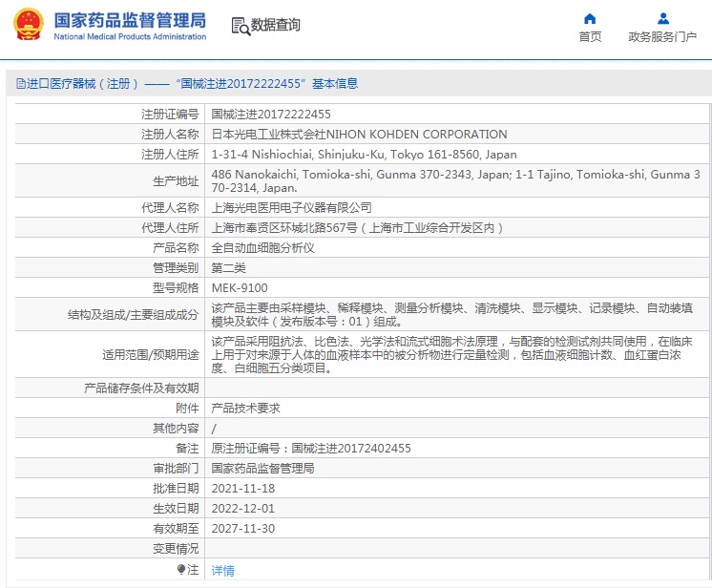Click the National Medical Products Administration emblem logo
The width and height of the screenshot is (712, 588).
click(26, 25)
